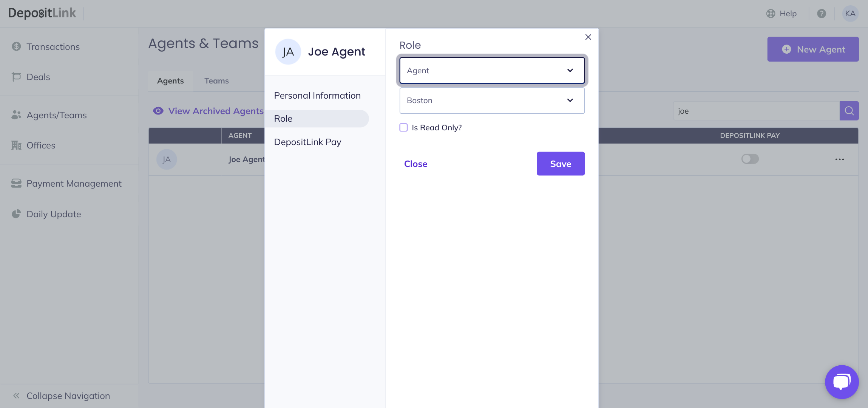Click the Daily Update pie chart icon
This screenshot has height=408, width=868.
(x=16, y=214)
